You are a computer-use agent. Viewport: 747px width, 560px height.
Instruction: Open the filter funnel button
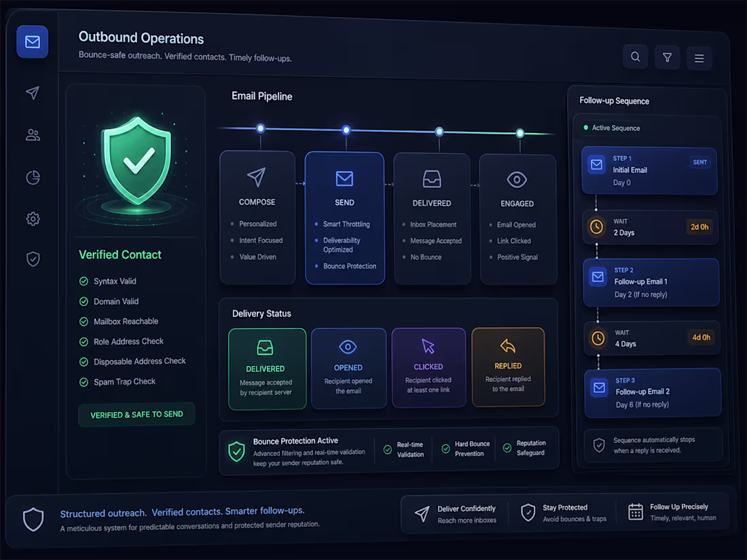click(668, 58)
